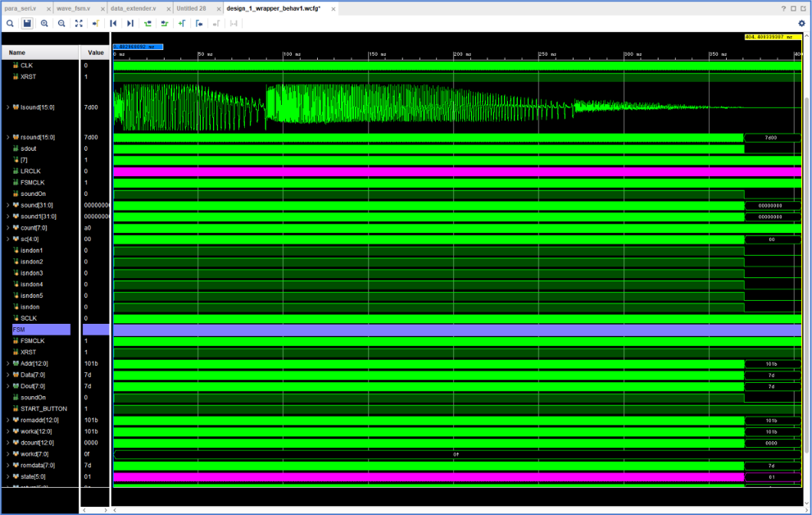Select the START_BUTTON signal
Viewport: 812px width, 515px height.
[43, 408]
